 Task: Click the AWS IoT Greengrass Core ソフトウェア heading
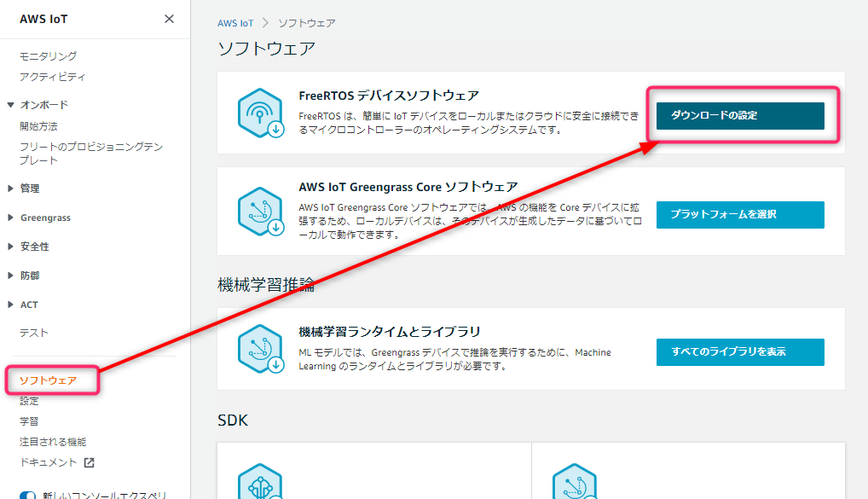coord(408,187)
